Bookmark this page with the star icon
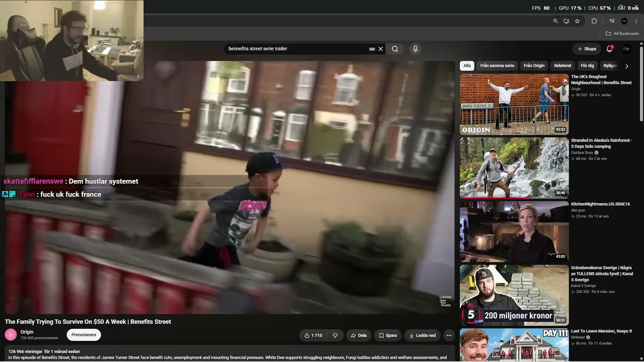Image resolution: width=644 pixels, height=362 pixels. coord(577,21)
